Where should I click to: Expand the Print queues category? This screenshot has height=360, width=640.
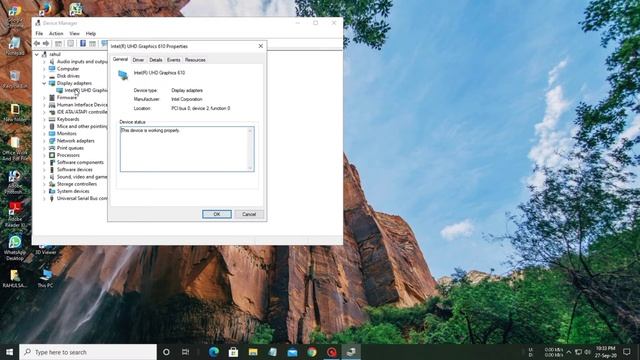click(x=44, y=148)
